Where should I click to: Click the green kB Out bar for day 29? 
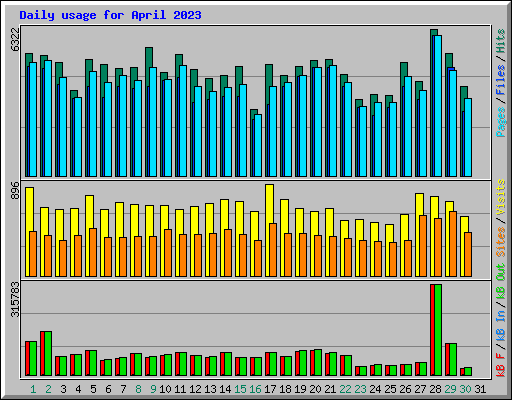point(453,360)
